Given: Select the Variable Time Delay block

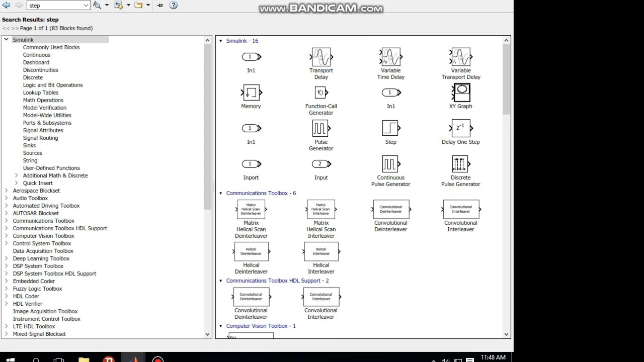Looking at the screenshot, I should click(x=391, y=63).
